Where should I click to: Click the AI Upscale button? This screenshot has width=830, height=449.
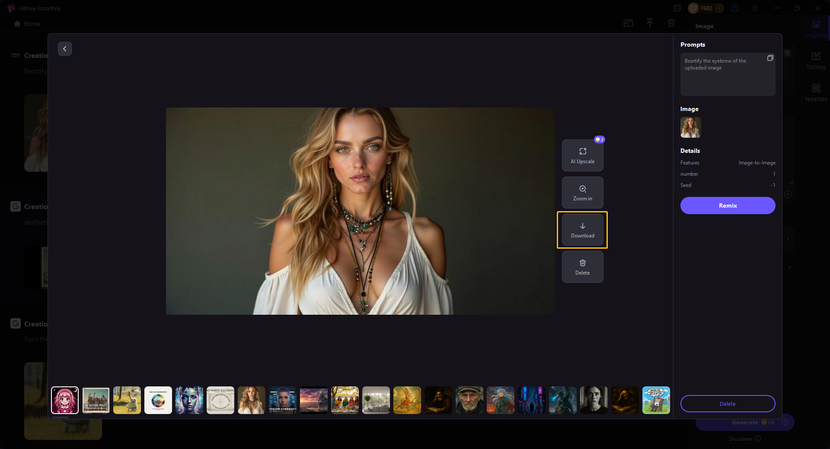582,155
